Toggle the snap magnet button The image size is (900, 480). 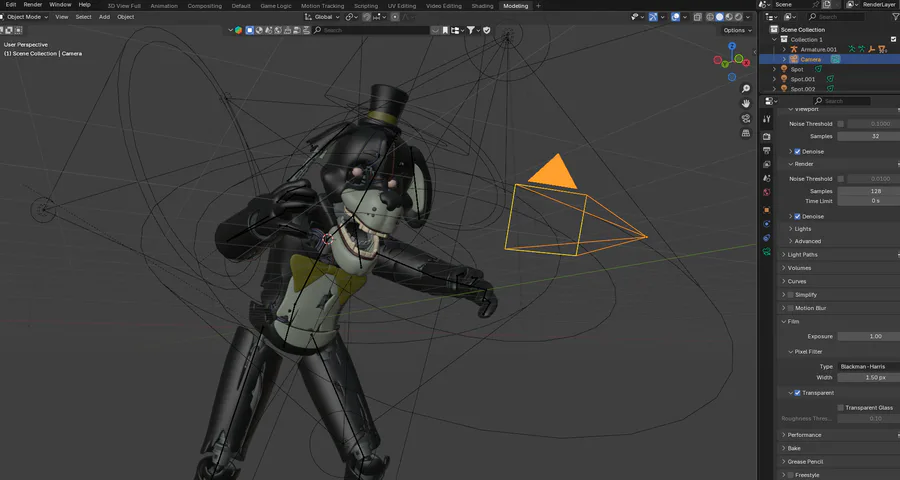click(x=366, y=17)
